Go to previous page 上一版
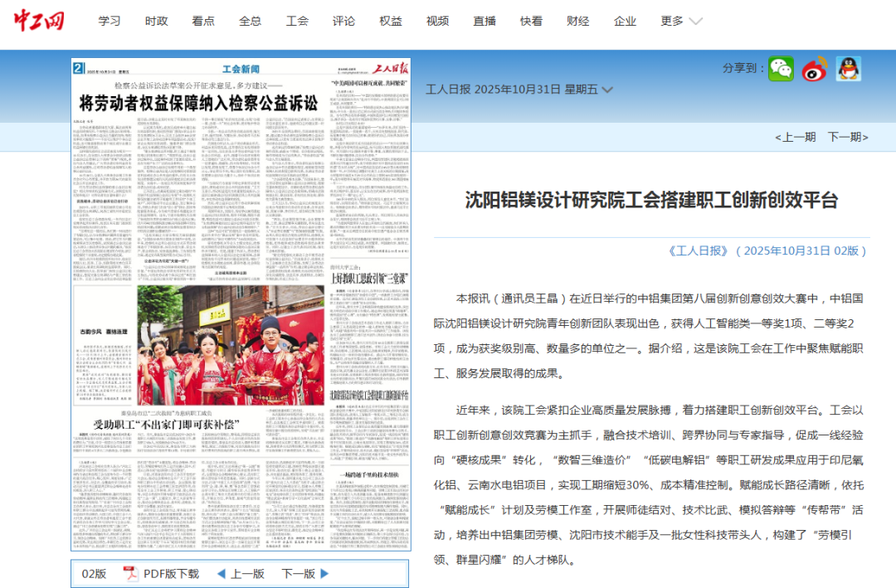 (x=247, y=574)
